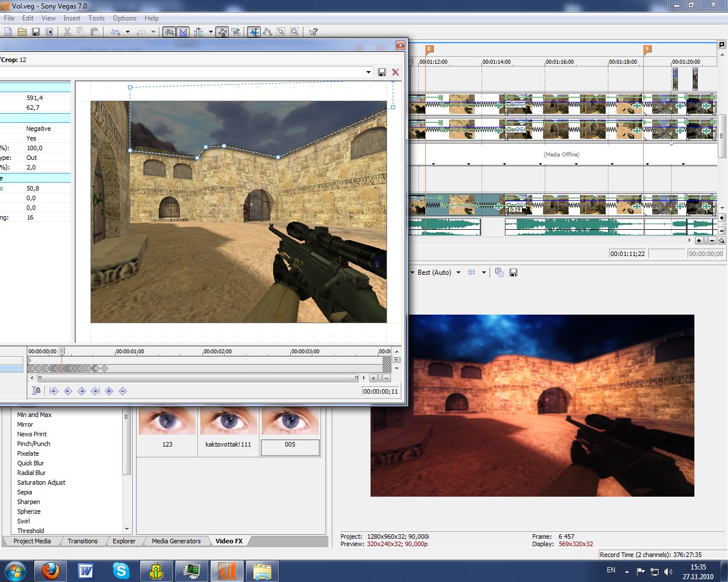Viewport: 728px width, 582px height.
Task: Open Skype from the taskbar
Action: (121, 571)
